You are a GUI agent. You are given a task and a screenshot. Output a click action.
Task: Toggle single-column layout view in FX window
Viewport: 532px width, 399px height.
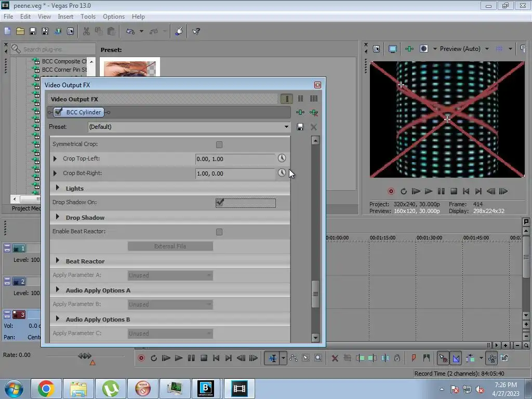pos(287,99)
